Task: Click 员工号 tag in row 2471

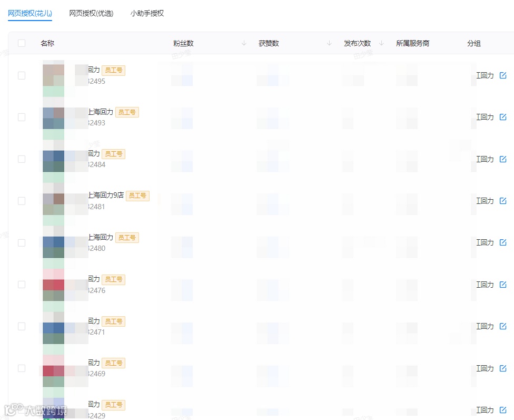Action: tap(113, 321)
